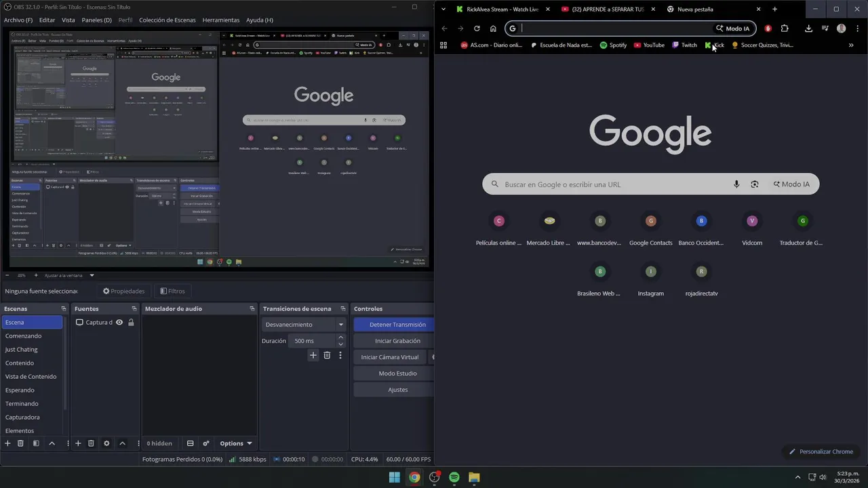The image size is (868, 488).
Task: Remove source using Fuentes trash icon
Action: [x=91, y=443]
